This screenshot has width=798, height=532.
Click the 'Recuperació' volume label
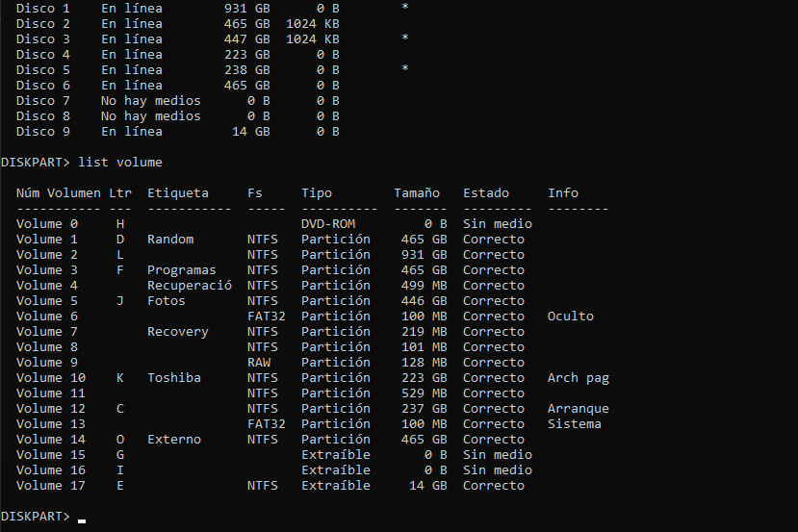click(x=190, y=285)
